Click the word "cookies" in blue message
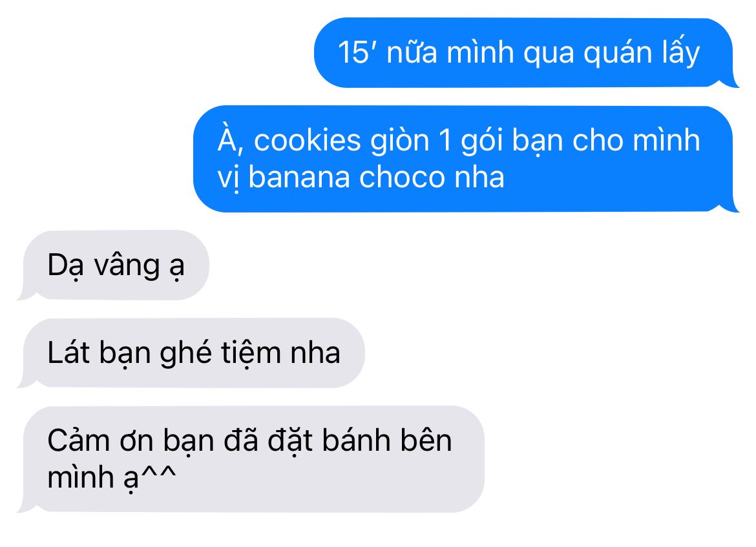Viewport: 756px width, 547px height. pyautogui.click(x=307, y=140)
